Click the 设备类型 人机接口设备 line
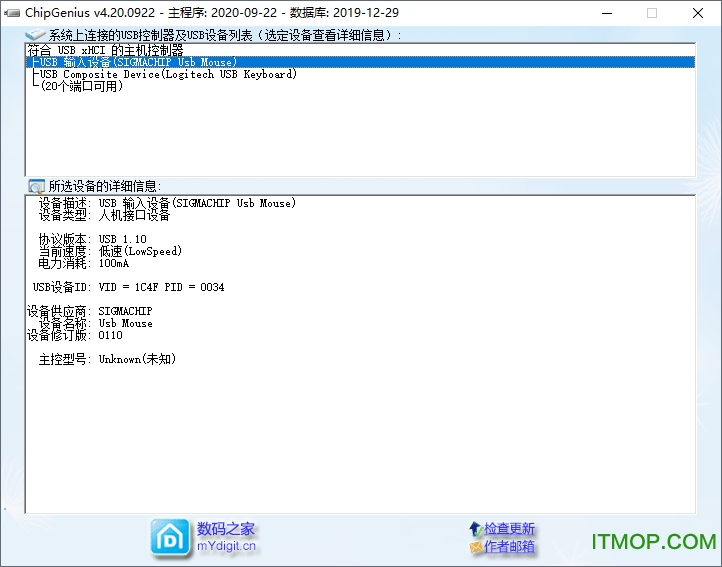The width and height of the screenshot is (722, 567). (x=104, y=215)
